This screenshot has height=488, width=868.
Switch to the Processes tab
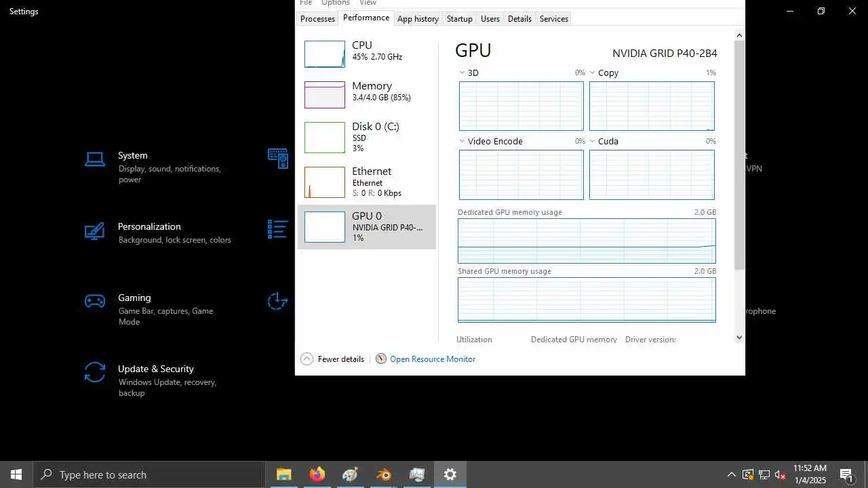click(317, 19)
